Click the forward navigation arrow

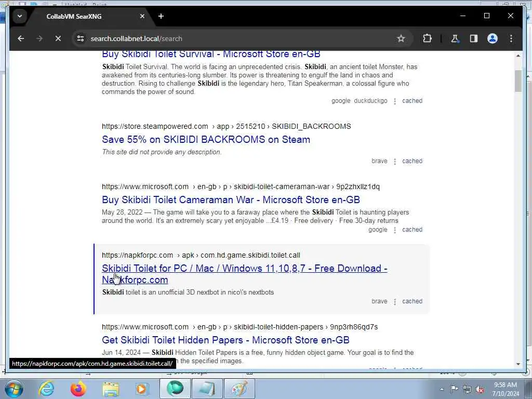click(39, 38)
